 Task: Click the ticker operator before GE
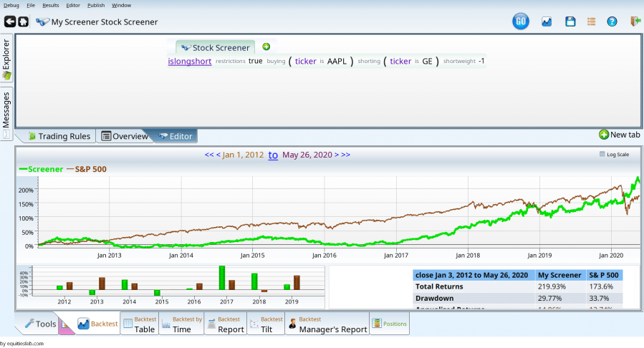pyautogui.click(x=400, y=61)
